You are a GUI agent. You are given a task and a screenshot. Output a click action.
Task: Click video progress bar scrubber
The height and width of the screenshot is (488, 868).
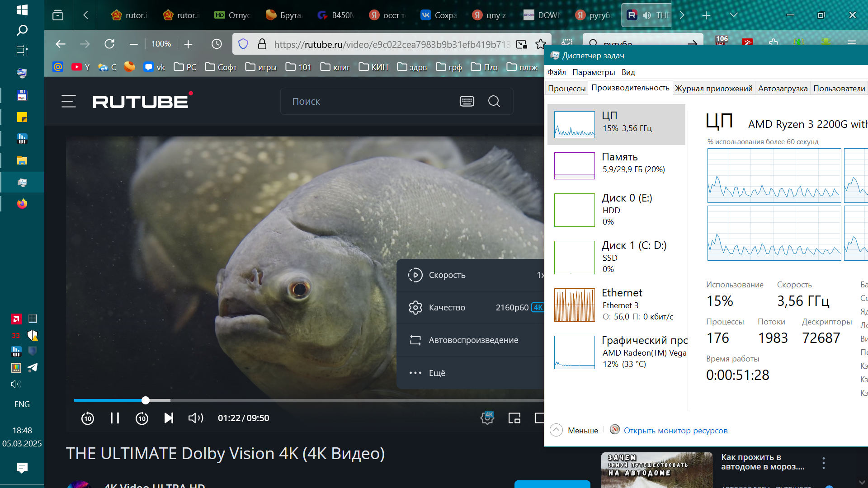point(145,400)
